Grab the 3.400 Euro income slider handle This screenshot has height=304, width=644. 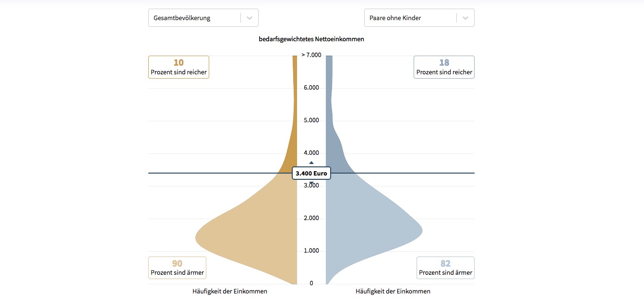(311, 173)
